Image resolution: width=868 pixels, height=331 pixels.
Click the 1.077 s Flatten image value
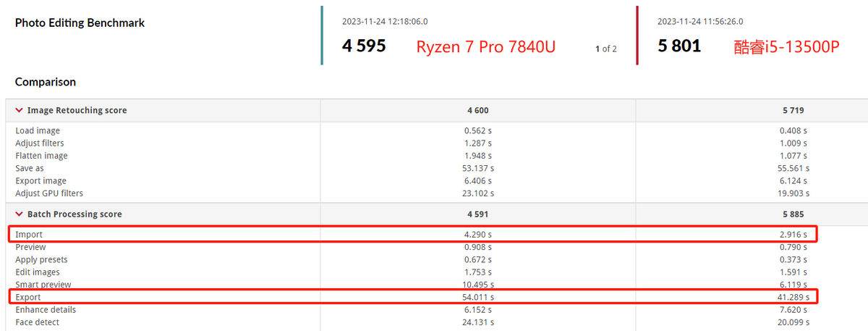pos(793,156)
